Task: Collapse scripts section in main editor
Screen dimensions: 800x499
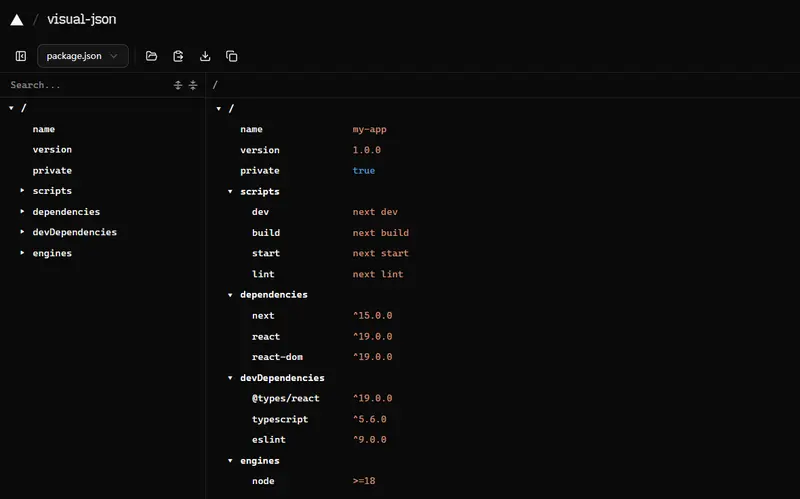Action: click(x=230, y=192)
